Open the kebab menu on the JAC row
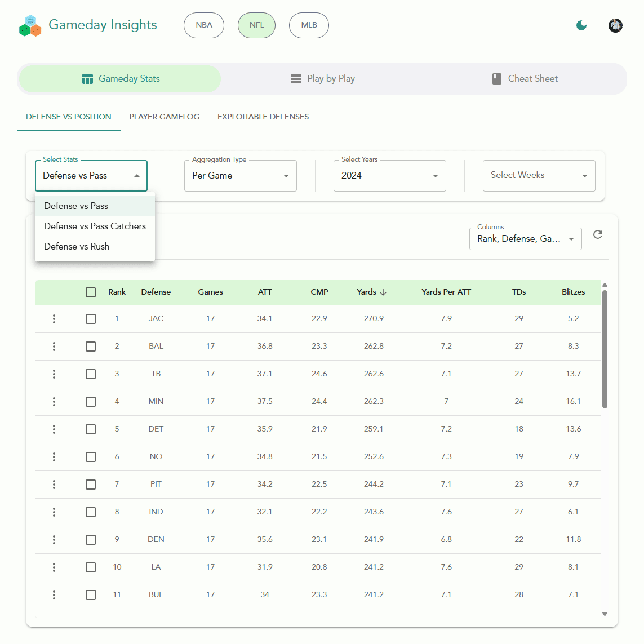This screenshot has height=644, width=644. [x=54, y=318]
